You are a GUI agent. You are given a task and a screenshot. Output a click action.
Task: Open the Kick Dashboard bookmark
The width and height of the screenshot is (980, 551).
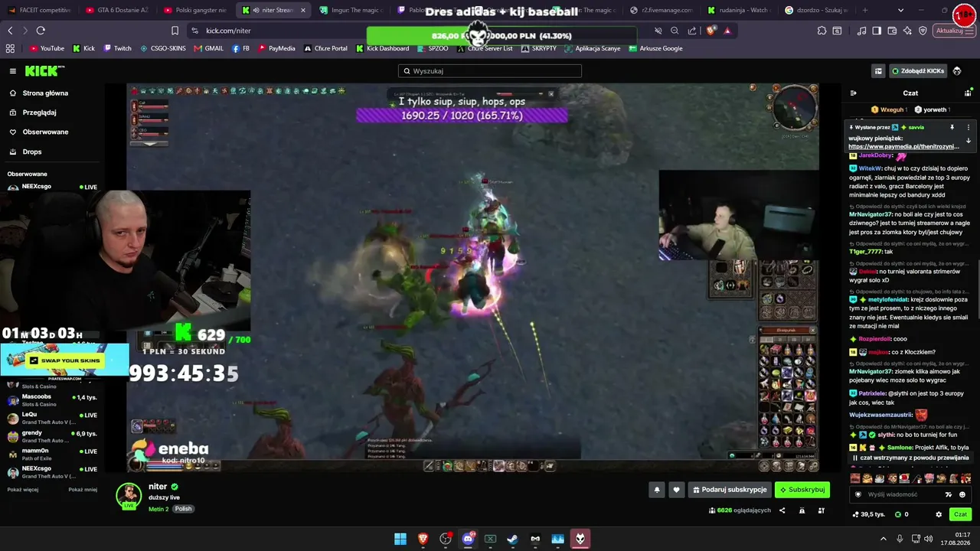point(383,48)
